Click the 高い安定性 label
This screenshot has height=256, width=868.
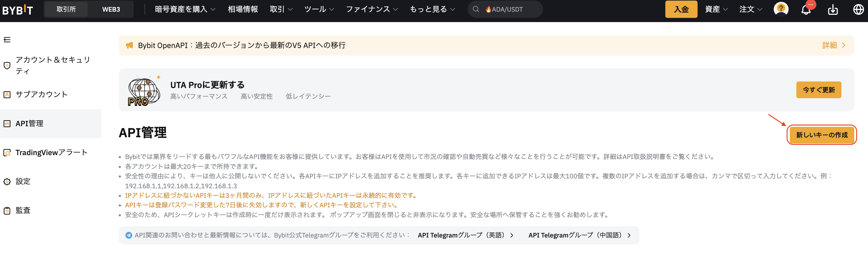click(256, 96)
